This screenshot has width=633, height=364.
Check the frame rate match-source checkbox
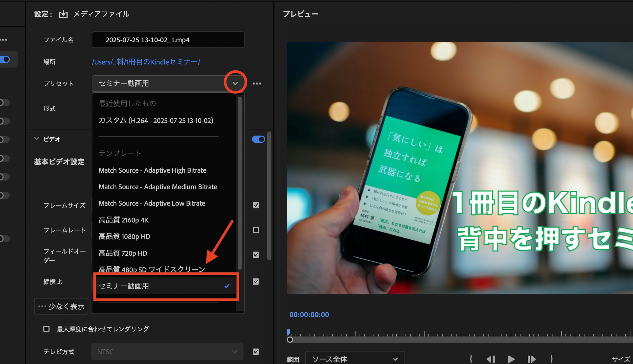click(256, 230)
